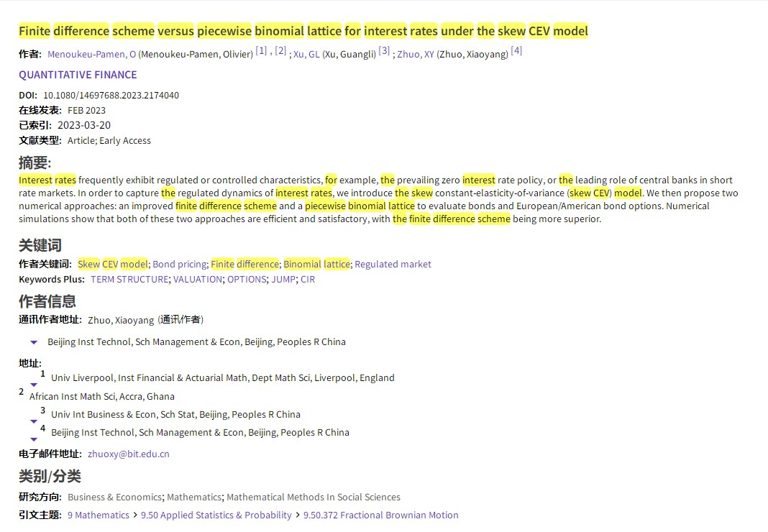Image resolution: width=768 pixels, height=532 pixels.
Task: Expand the corresponding author address for Zhuo, Xiaoyang
Action: point(34,342)
